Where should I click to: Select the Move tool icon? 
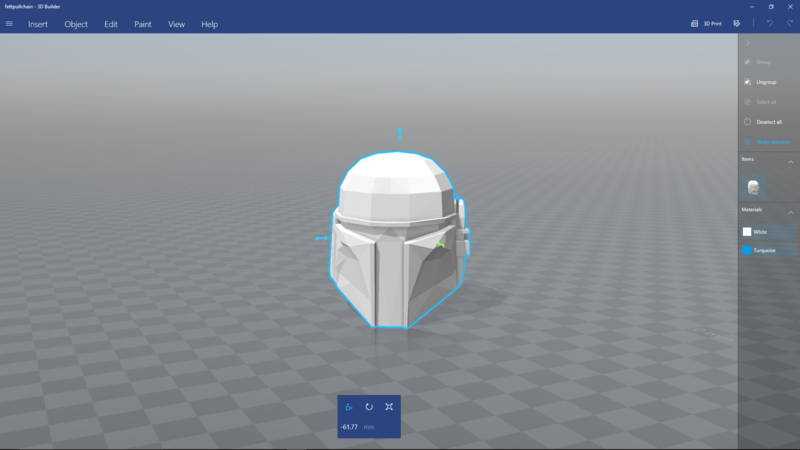pyautogui.click(x=349, y=407)
